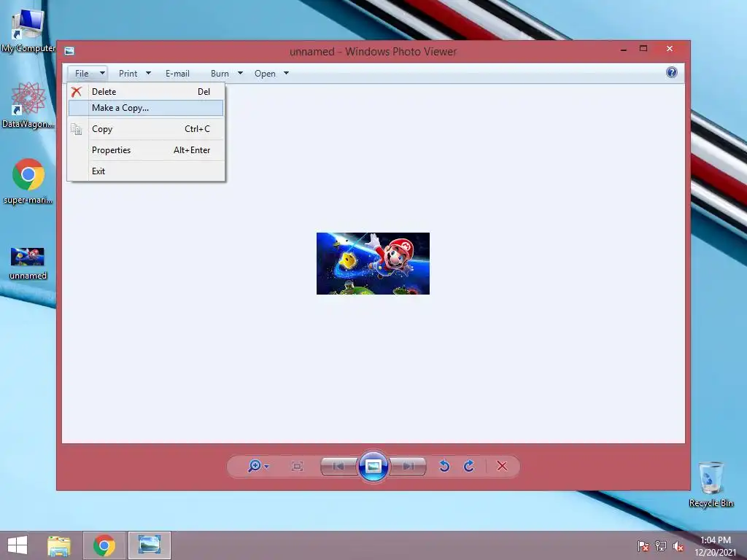Viewport: 747px width, 560px height.
Task: Close the Windows Photo Viewer window
Action: point(670,49)
